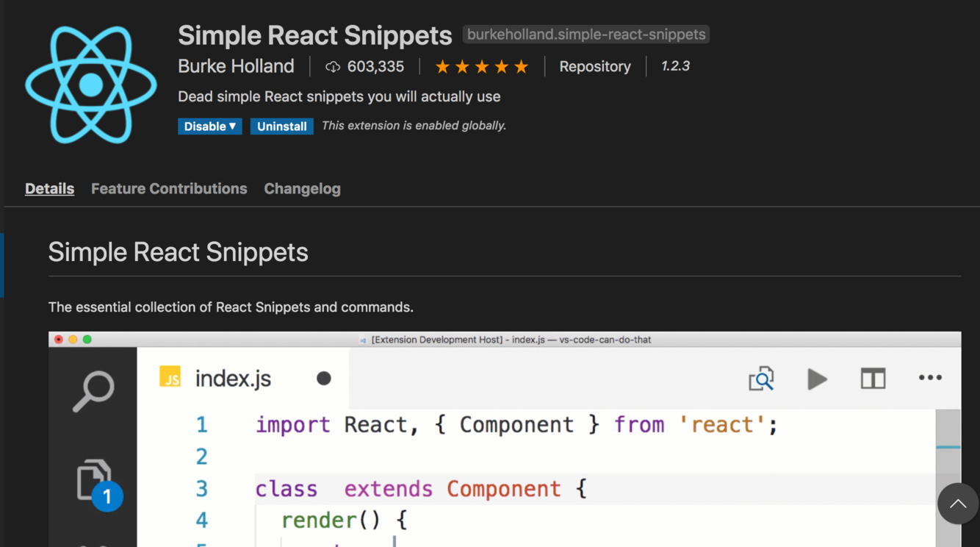
Task: Click the green maximize dot of embedded window
Action: pos(87,340)
